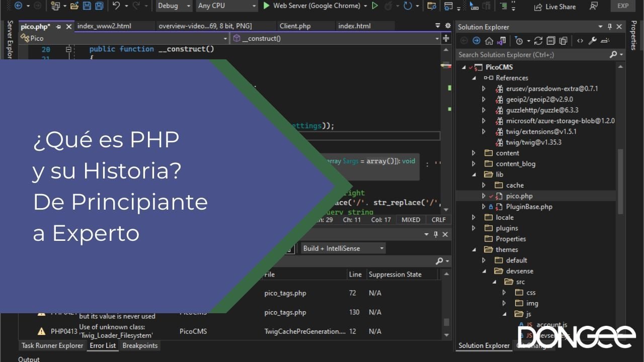This screenshot has width=644, height=362.
Task: Expand the cache folder
Action: (484, 185)
